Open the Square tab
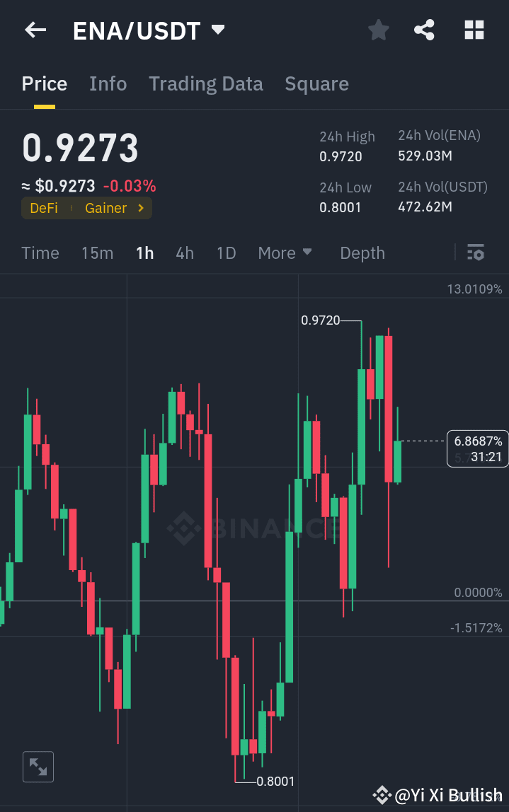Image resolution: width=509 pixels, height=812 pixels. tap(316, 83)
